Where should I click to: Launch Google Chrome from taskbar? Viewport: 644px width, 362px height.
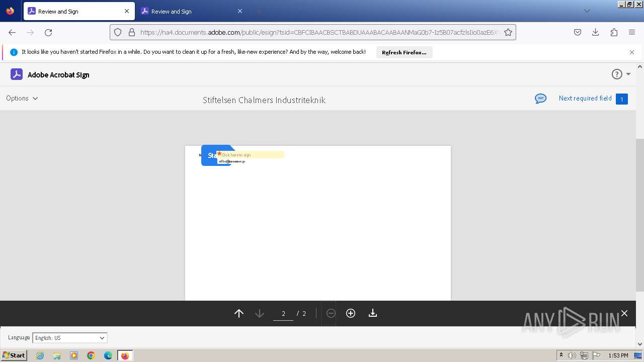click(x=91, y=355)
